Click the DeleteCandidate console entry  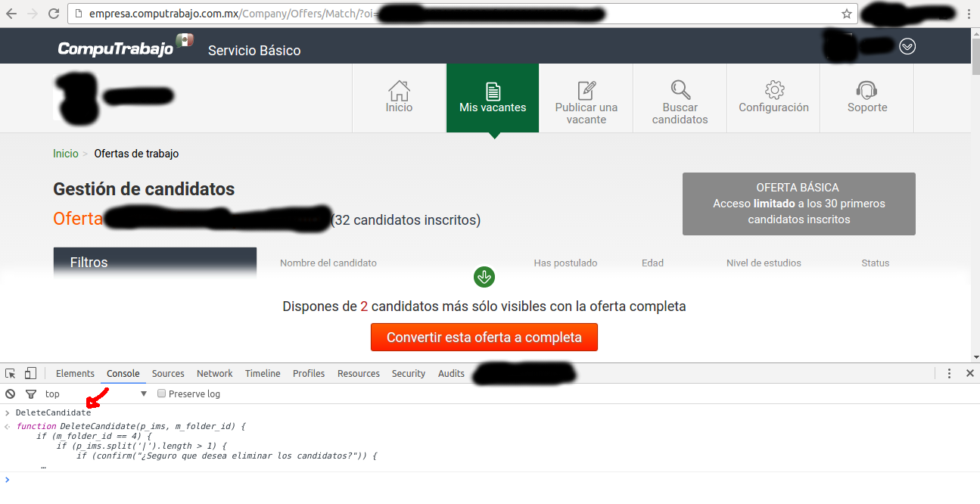pos(53,412)
